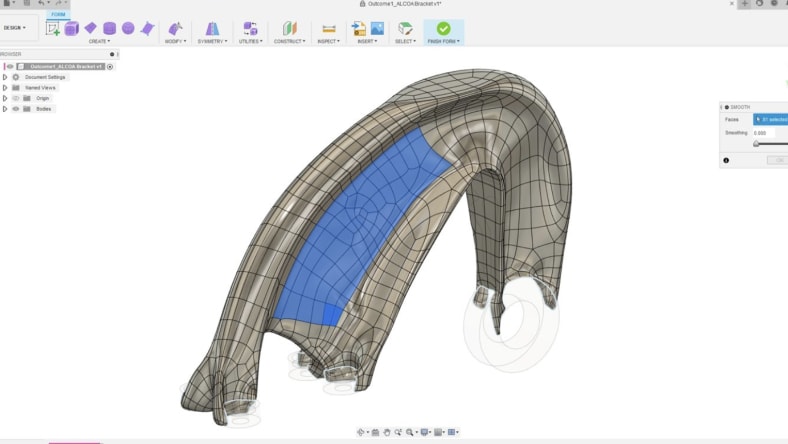
Task: Click the Undo arrow icon
Action: coord(41,3)
